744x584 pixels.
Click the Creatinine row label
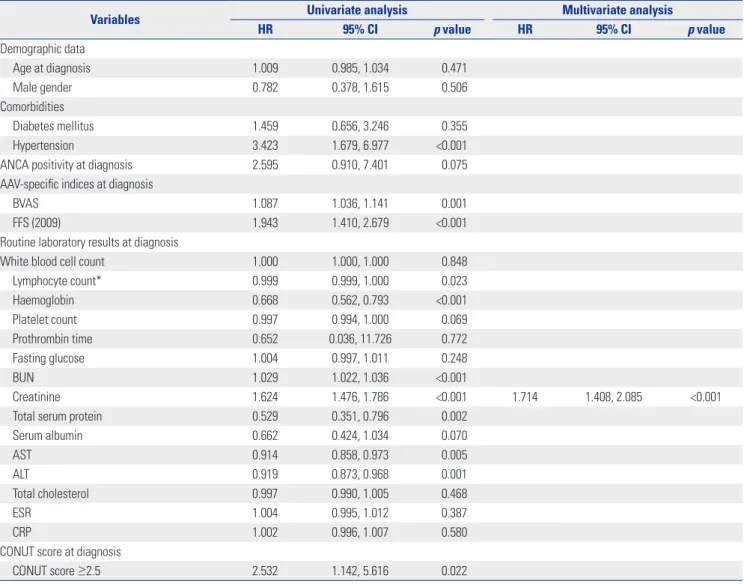[36, 397]
